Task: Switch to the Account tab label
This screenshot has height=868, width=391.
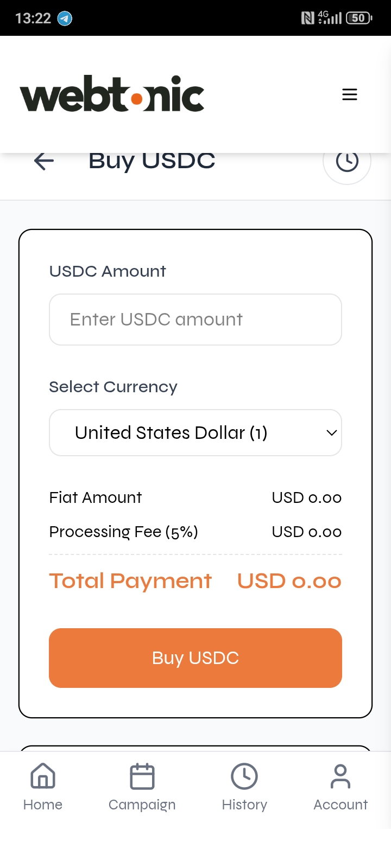Action: pos(340,805)
